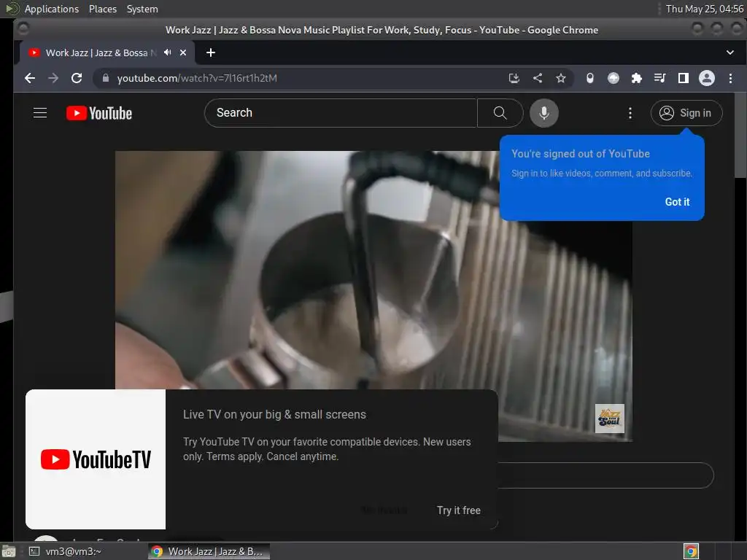
Task: Open media controls icon
Action: [659, 78]
